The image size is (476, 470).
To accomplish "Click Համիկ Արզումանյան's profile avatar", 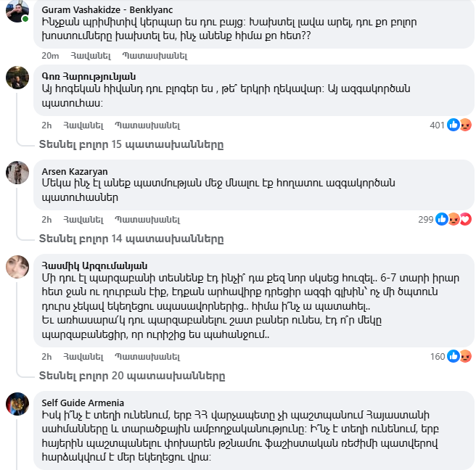I will (x=17, y=266).
